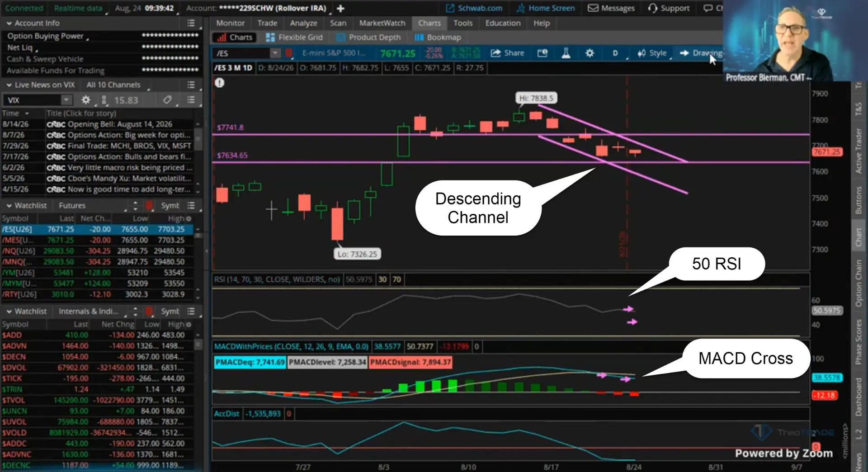Toggle the L2 sidebar gadget
The width and height of the screenshot is (868, 472).
[x=859, y=434]
